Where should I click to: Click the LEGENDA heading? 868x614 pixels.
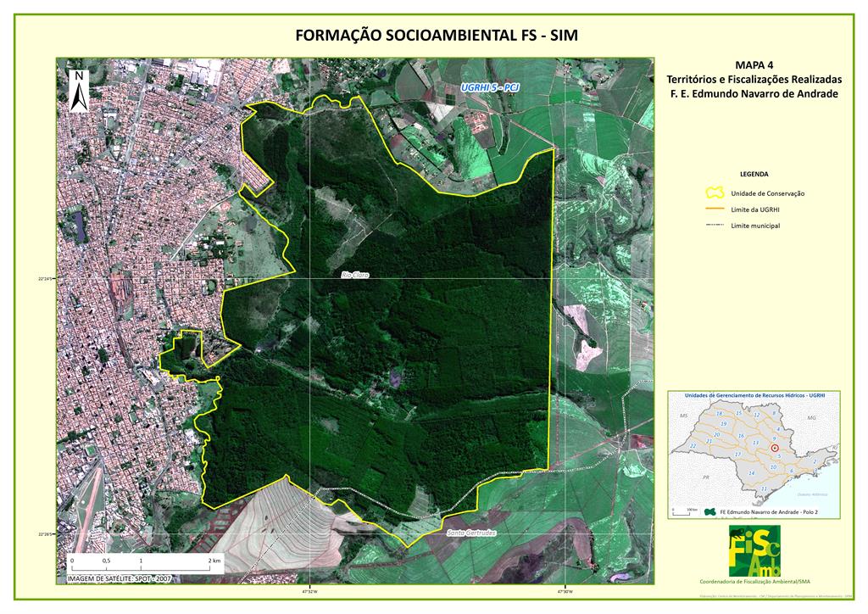tap(754, 174)
